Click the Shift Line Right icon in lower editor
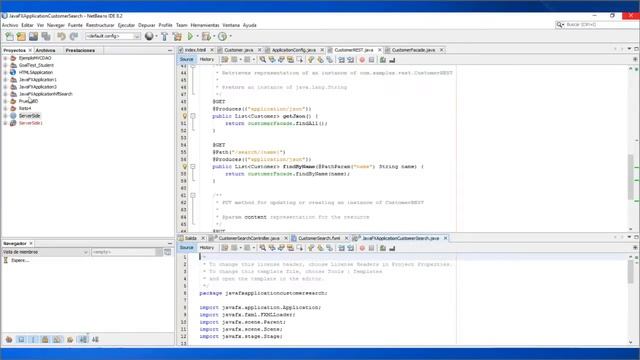Screen dimensions: 640x360 351,248
